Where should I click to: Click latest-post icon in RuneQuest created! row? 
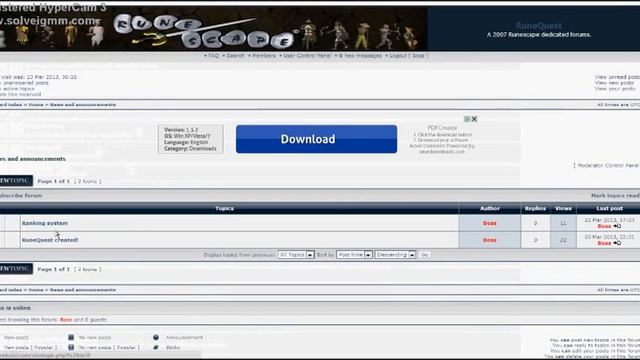coord(617,243)
